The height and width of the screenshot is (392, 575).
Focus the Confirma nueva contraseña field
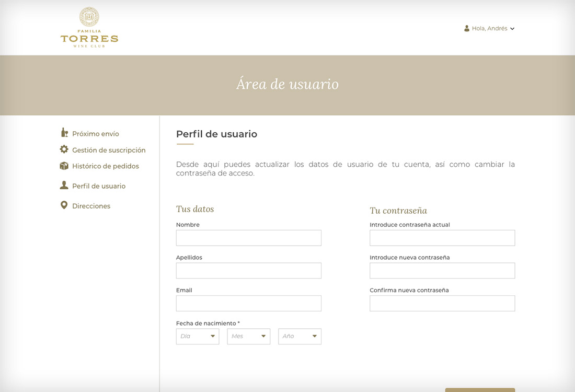(x=442, y=303)
